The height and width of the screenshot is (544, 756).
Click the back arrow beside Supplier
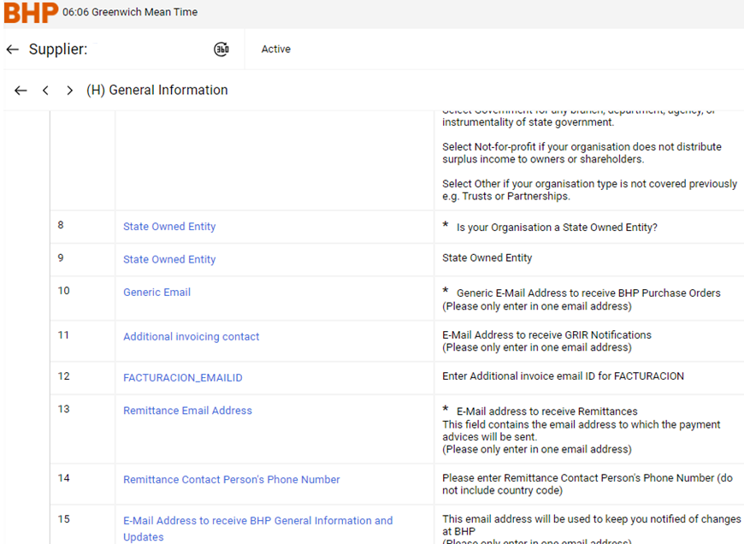(12, 50)
